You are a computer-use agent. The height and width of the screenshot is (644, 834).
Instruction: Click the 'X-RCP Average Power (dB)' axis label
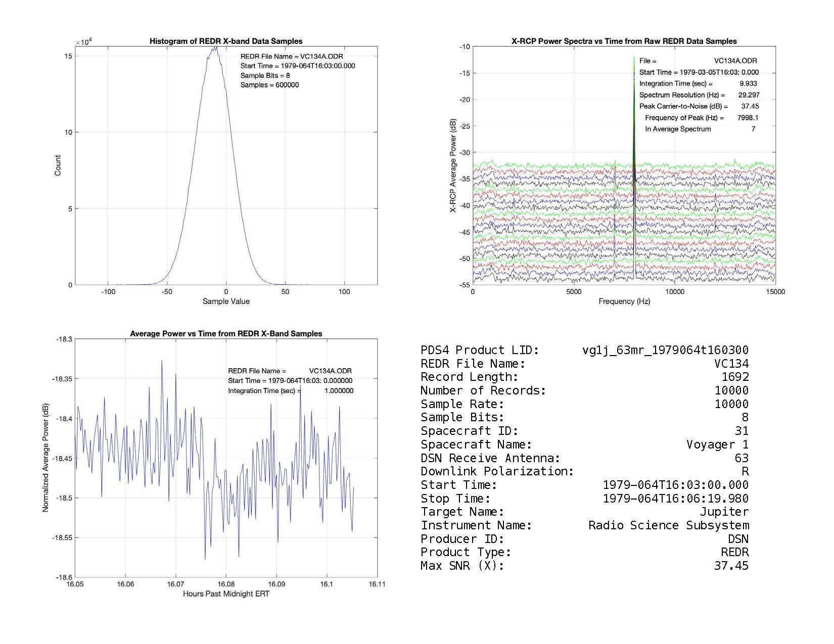click(x=453, y=166)
